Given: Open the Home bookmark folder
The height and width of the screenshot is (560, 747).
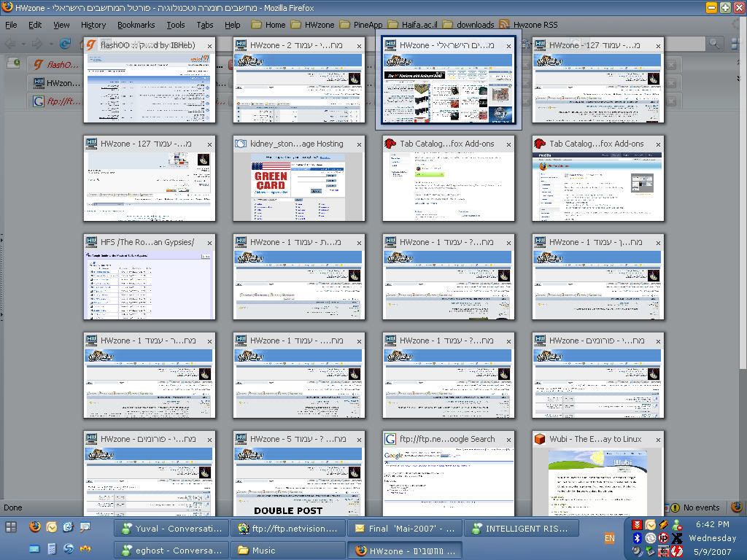Looking at the screenshot, I should pos(268,25).
